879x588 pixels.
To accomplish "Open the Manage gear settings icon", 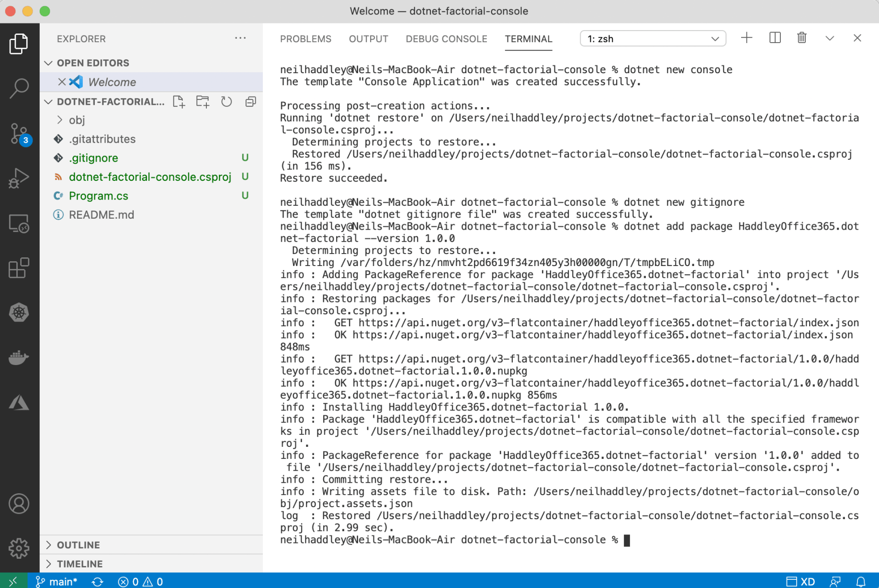I will (x=19, y=548).
